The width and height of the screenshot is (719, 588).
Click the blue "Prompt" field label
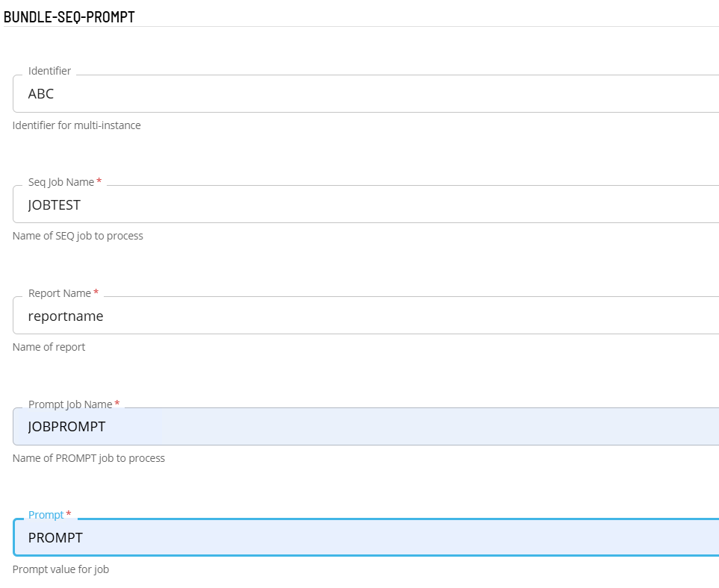pyautogui.click(x=46, y=515)
